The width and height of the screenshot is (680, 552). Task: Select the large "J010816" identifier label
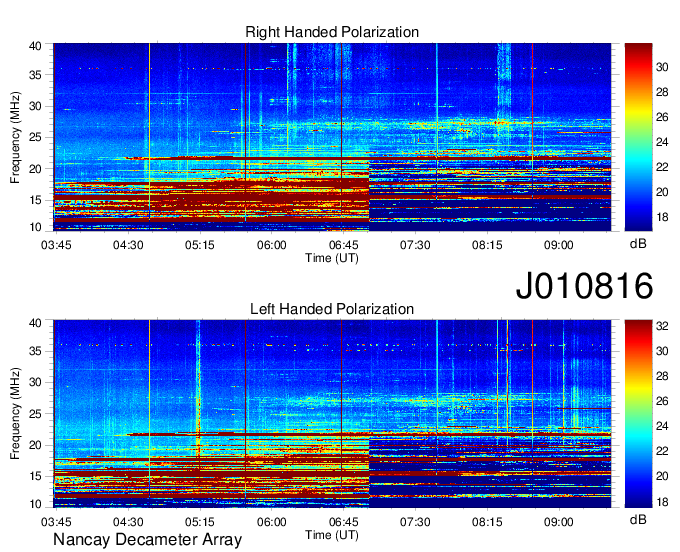point(585,286)
